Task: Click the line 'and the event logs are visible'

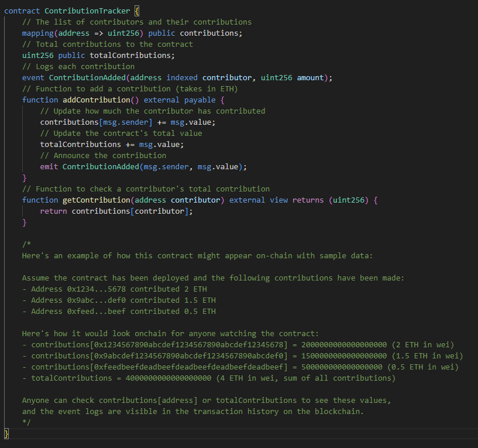Action: (193, 412)
